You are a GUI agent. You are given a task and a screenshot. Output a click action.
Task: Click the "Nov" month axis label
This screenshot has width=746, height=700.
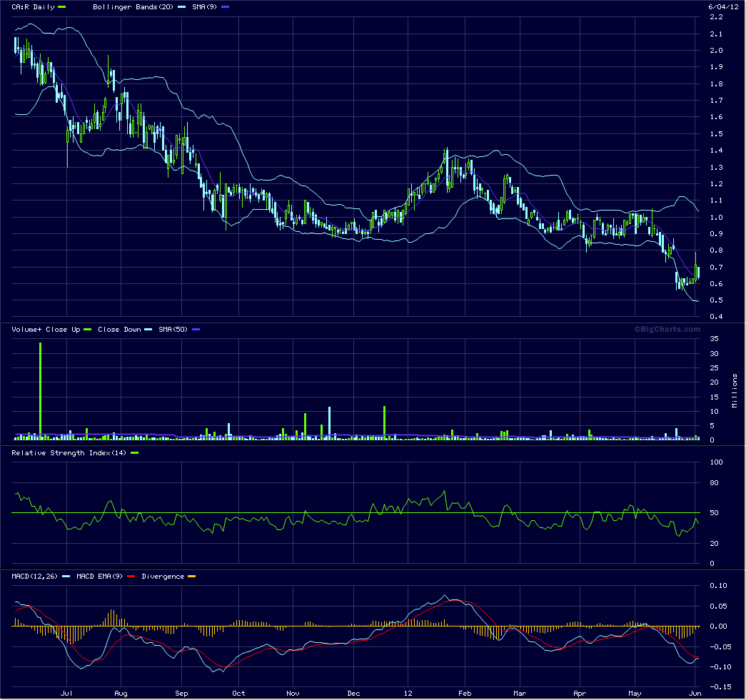(x=293, y=694)
